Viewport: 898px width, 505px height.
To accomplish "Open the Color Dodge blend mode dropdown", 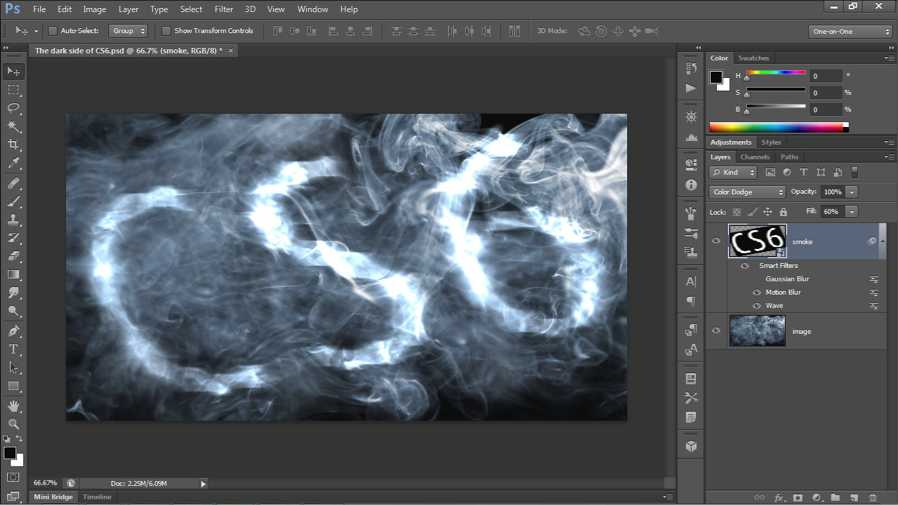I will [x=747, y=192].
